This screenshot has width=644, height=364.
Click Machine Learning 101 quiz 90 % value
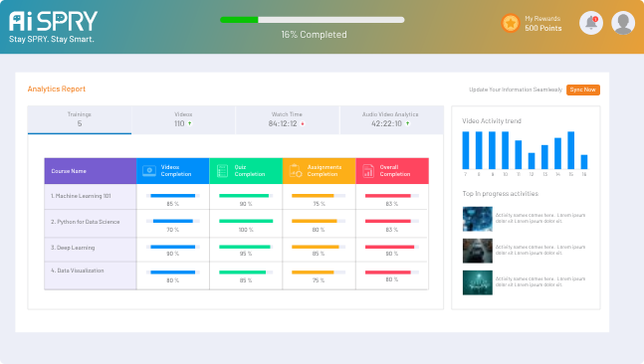246,204
